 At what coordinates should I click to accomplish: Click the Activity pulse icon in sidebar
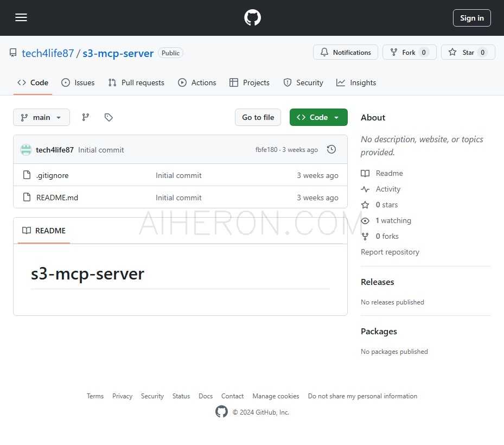click(365, 189)
